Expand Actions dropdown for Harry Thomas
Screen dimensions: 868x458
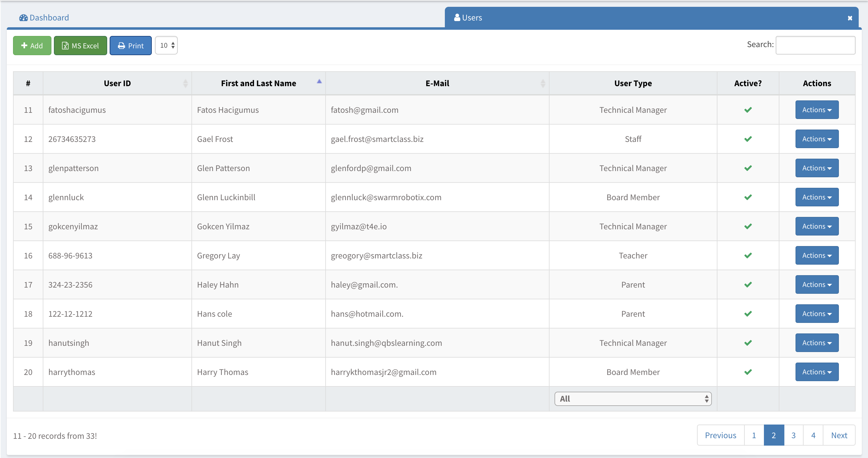[817, 372]
